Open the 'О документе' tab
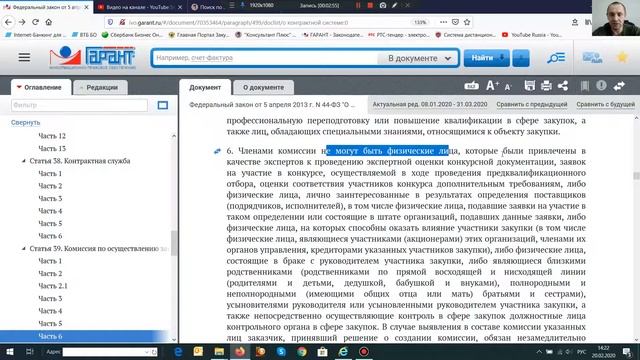Viewport: 640px width, 360px height. tap(263, 87)
